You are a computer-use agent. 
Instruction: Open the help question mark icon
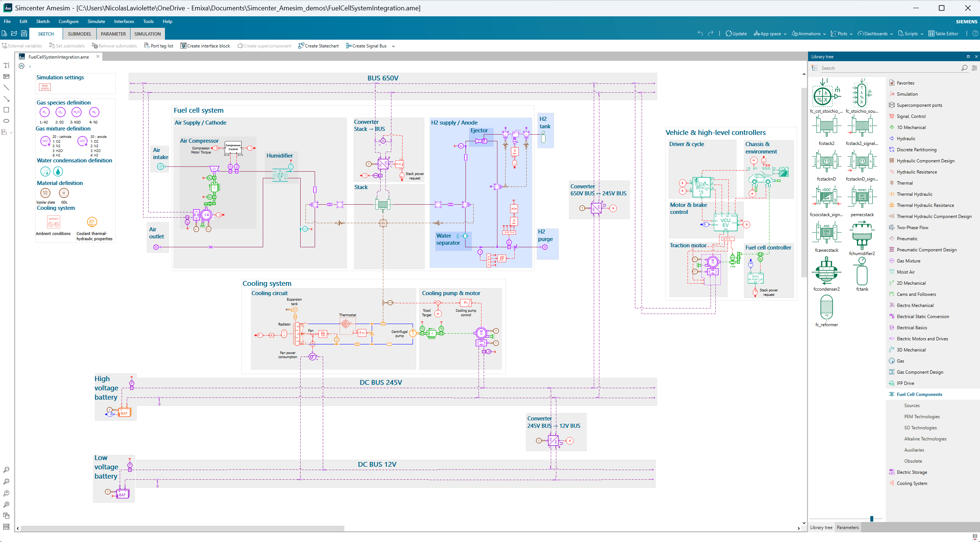click(975, 33)
